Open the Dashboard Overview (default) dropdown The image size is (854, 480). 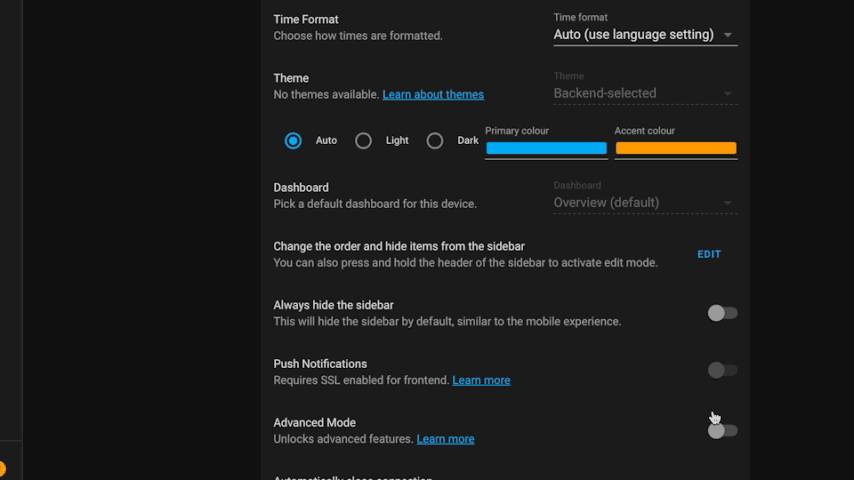click(645, 197)
